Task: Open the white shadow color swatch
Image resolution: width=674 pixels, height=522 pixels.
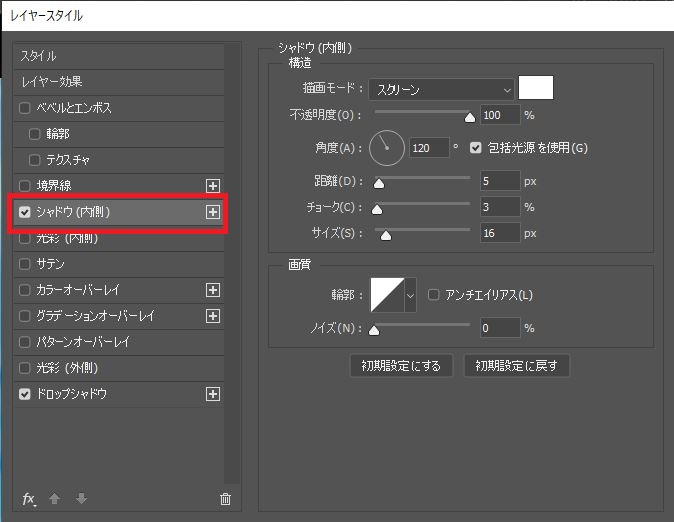Action: 536,88
